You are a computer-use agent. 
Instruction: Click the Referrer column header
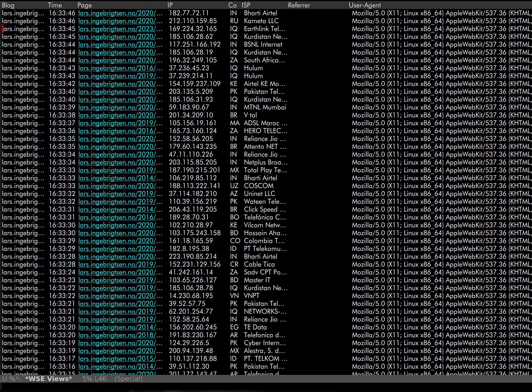pos(299,5)
